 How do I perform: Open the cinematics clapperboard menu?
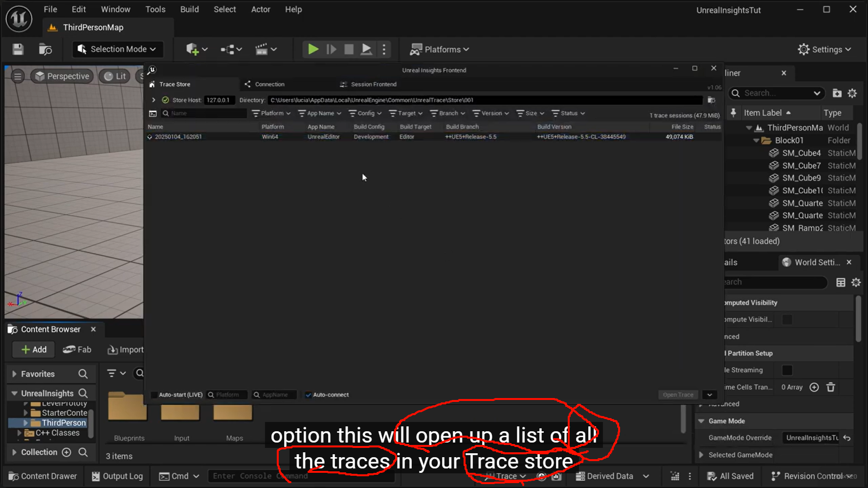266,49
